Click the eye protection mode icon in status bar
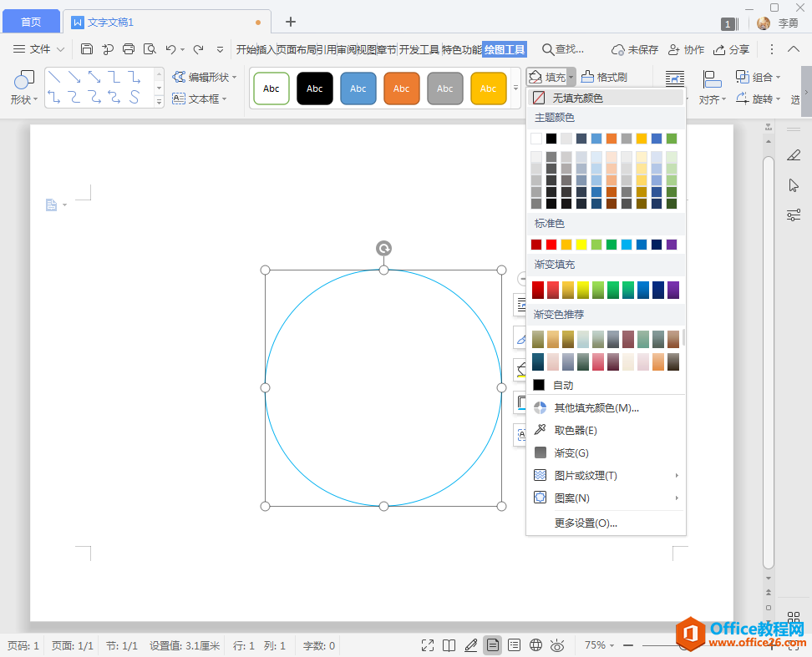 pos(557,645)
